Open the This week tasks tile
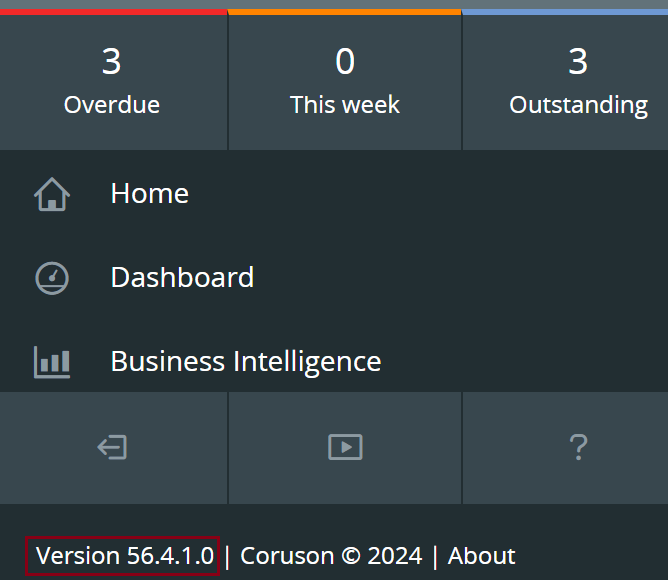Image resolution: width=668 pixels, height=580 pixels. [x=345, y=82]
